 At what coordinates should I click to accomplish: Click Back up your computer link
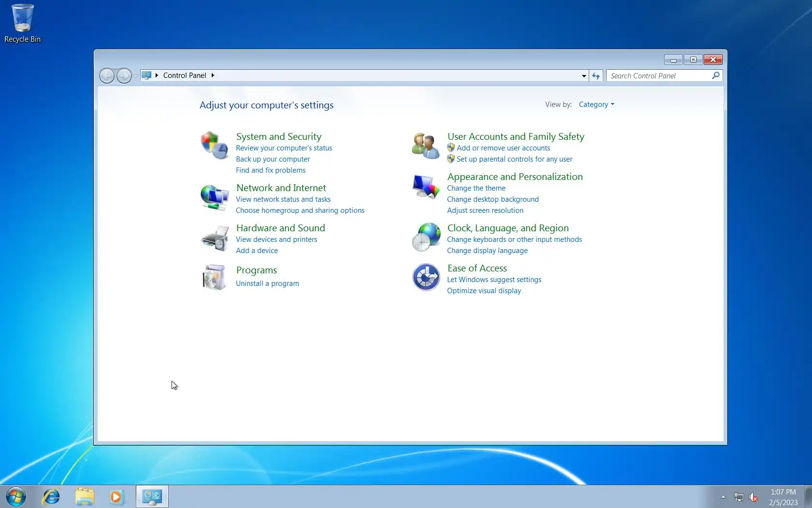click(273, 159)
